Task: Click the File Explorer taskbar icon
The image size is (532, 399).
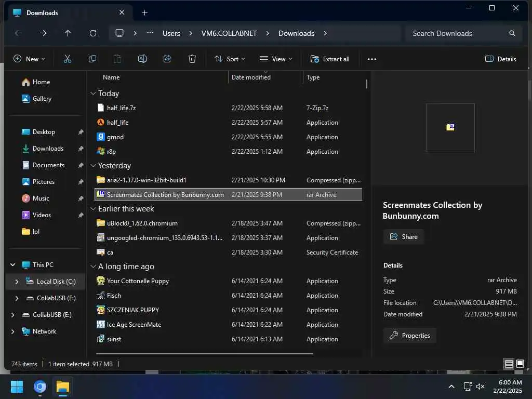Action: click(x=63, y=387)
